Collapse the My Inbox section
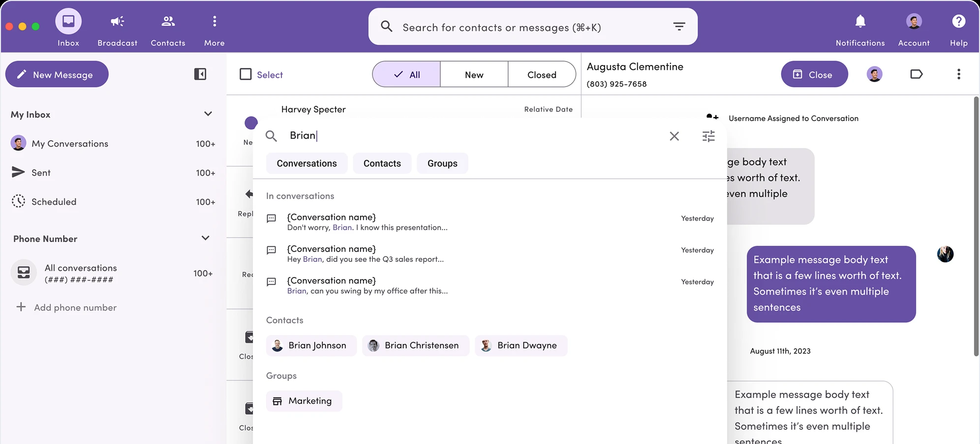The height and width of the screenshot is (444, 980). 208,114
